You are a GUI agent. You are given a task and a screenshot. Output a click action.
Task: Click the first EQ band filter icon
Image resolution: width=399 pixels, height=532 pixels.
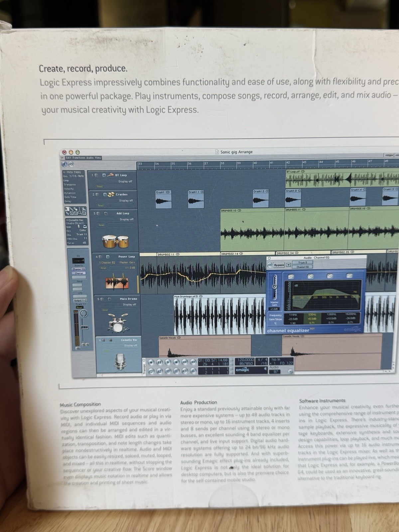[291, 276]
